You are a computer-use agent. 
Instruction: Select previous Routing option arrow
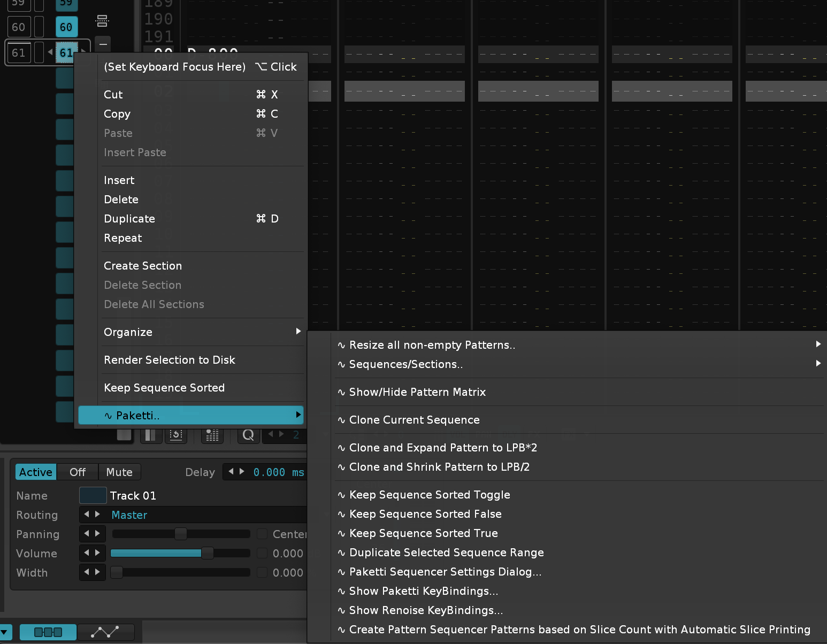coord(87,514)
